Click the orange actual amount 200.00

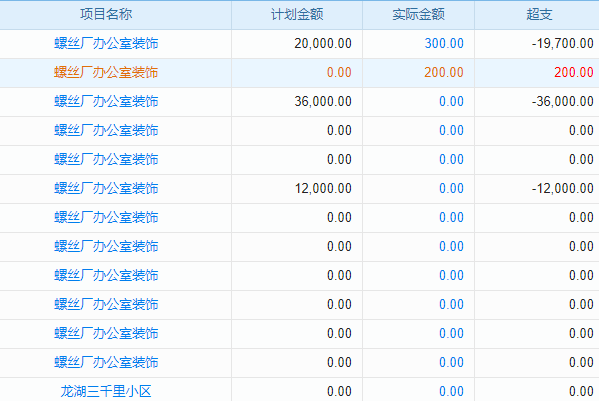pos(444,73)
